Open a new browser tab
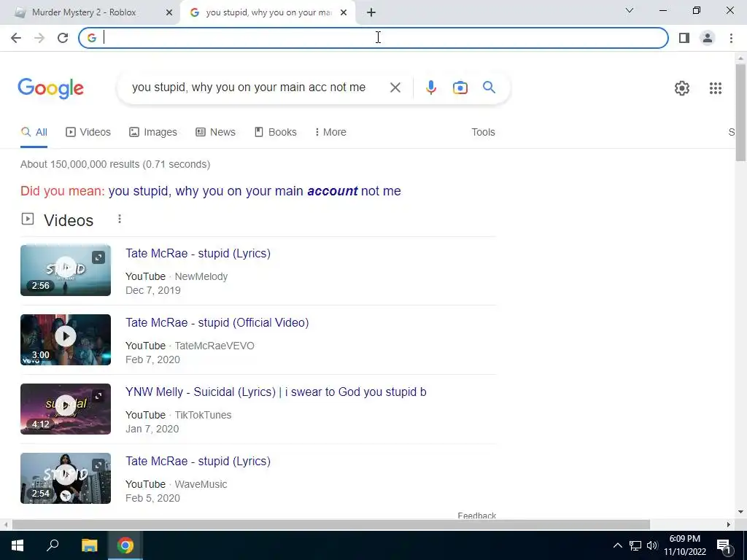 coord(371,12)
